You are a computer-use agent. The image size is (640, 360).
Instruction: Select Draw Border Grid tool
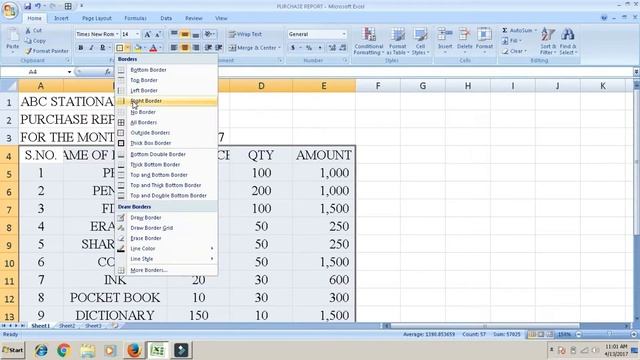pyautogui.click(x=167, y=228)
